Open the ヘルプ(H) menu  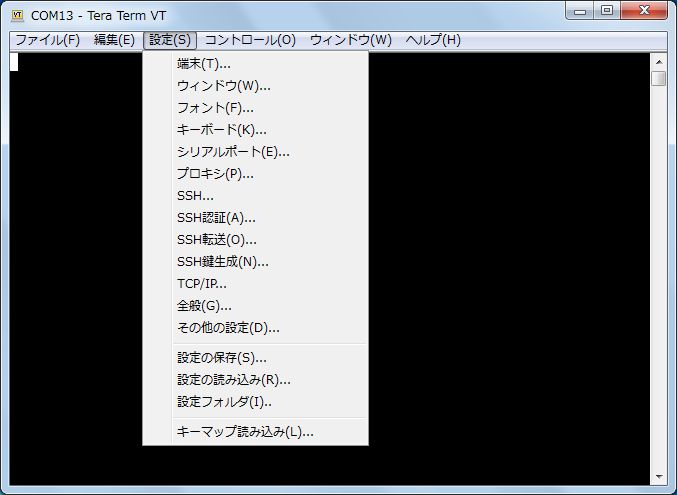pos(433,40)
